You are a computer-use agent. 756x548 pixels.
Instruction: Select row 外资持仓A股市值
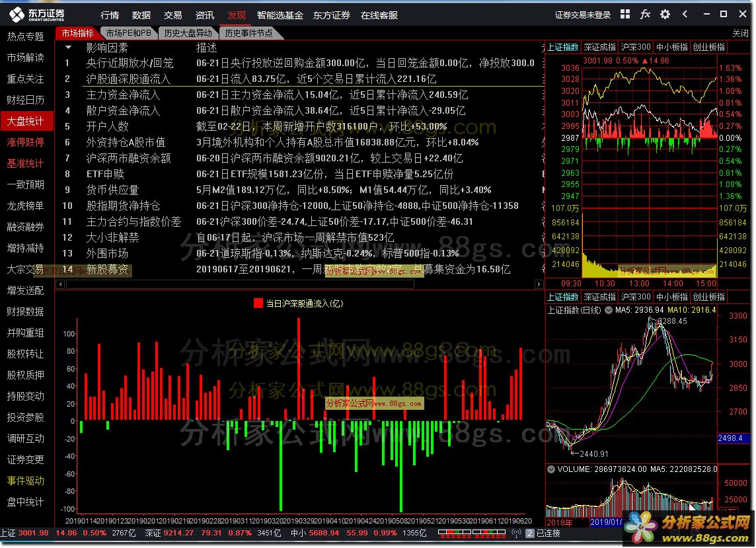coord(300,143)
